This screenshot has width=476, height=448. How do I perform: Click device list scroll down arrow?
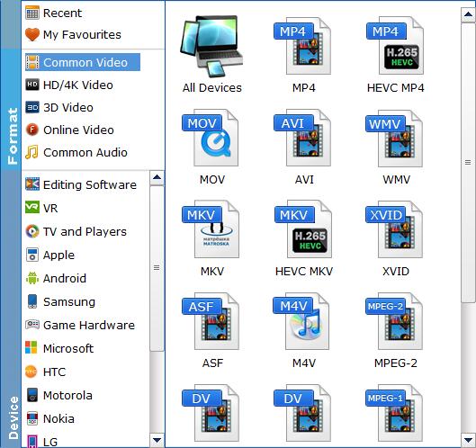pyautogui.click(x=157, y=440)
